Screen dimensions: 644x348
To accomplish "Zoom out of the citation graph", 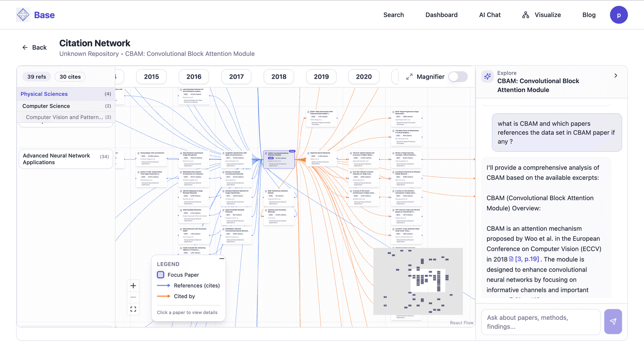I will (133, 297).
